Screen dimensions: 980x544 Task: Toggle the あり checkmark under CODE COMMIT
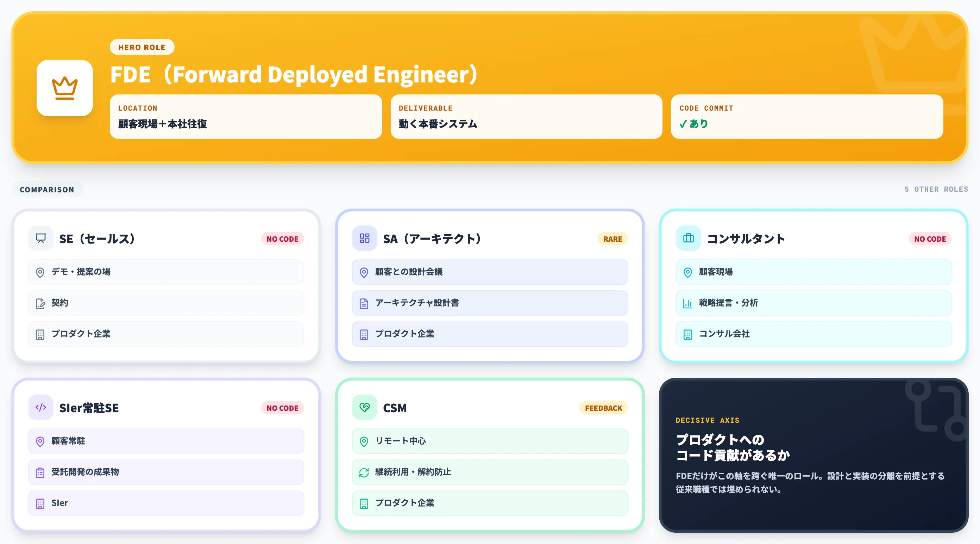tap(693, 123)
